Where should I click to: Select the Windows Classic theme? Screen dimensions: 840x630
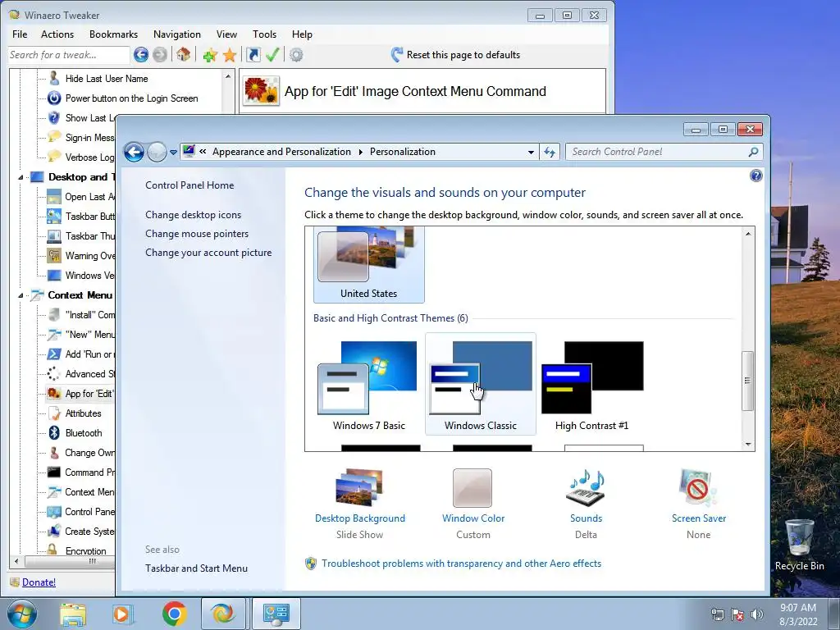(481, 384)
